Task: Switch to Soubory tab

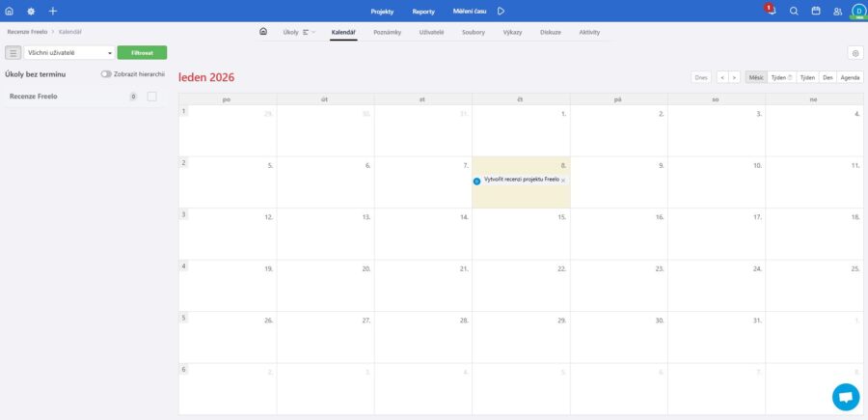Action: tap(474, 32)
